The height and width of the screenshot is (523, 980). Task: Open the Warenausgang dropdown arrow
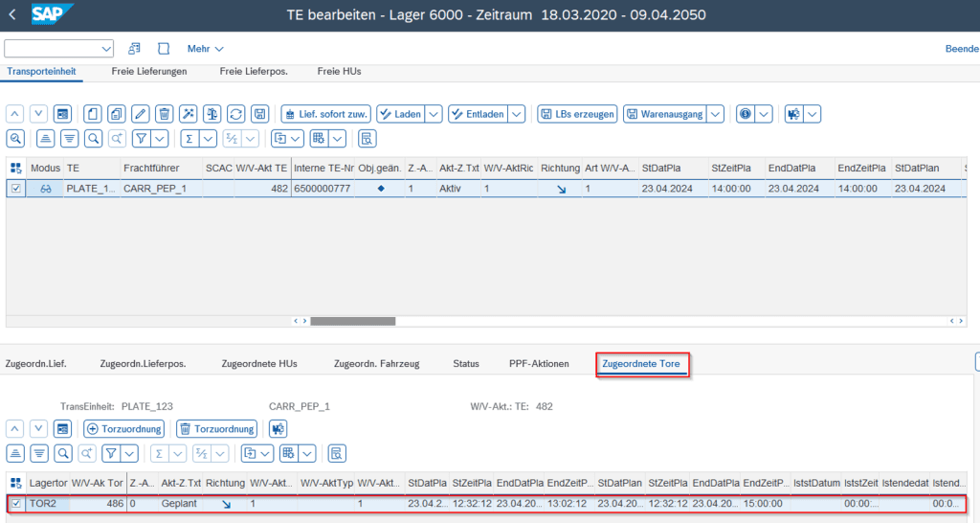click(716, 114)
